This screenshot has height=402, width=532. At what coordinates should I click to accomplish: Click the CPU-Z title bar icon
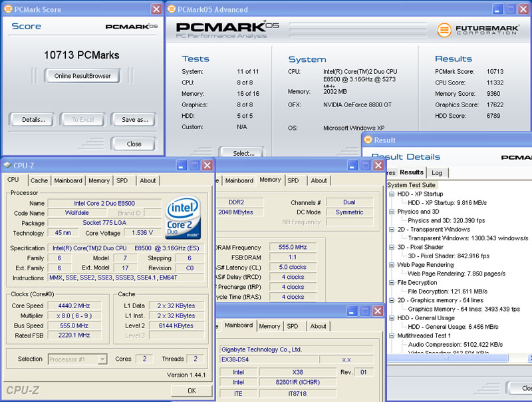tap(7, 165)
